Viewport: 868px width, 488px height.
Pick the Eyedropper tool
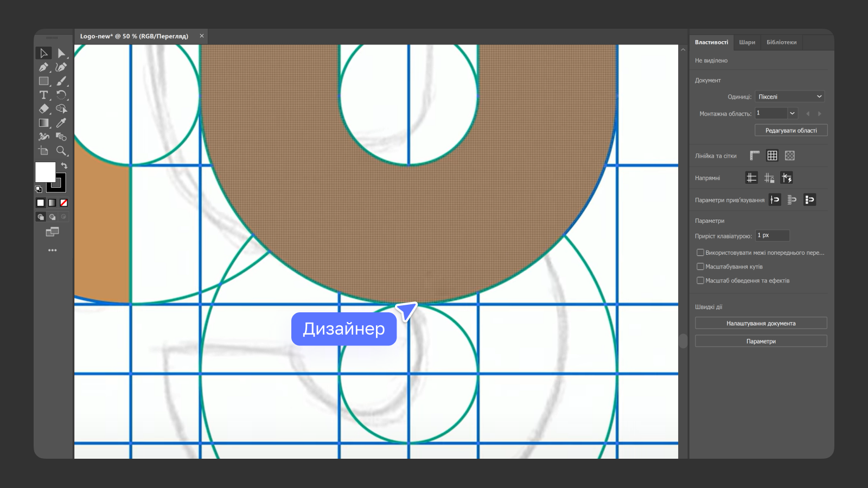pyautogui.click(x=62, y=123)
